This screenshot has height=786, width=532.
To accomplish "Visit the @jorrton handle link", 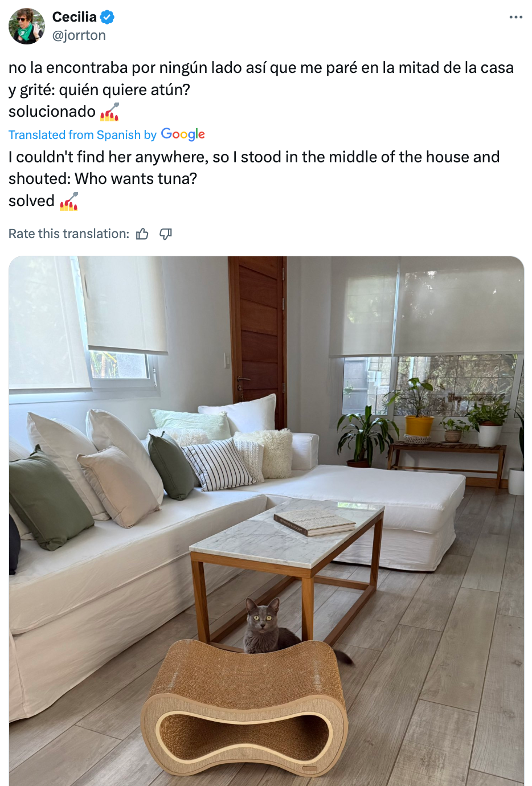I will click(x=79, y=35).
